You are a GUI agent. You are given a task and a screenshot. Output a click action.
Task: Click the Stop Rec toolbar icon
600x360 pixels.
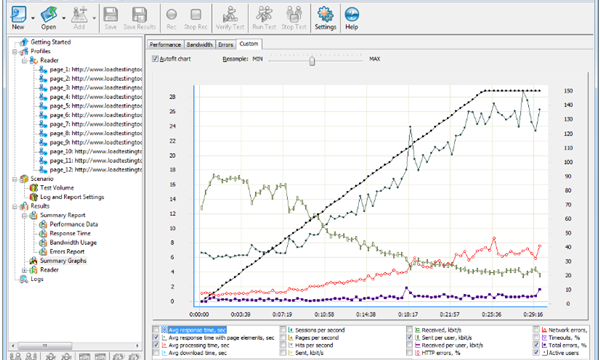click(x=196, y=15)
